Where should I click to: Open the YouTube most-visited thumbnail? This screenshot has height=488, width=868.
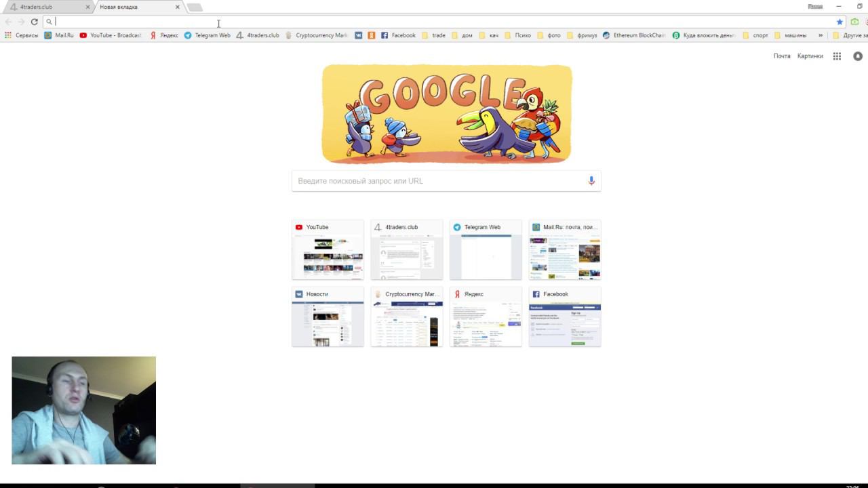328,249
